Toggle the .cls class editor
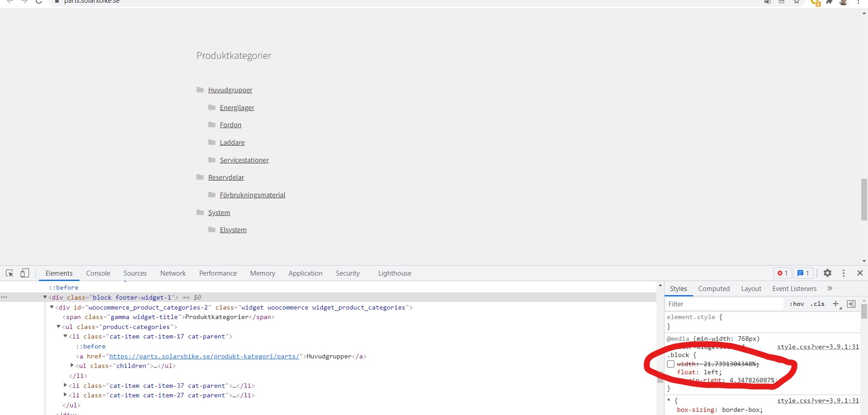The image size is (868, 415). (x=817, y=304)
